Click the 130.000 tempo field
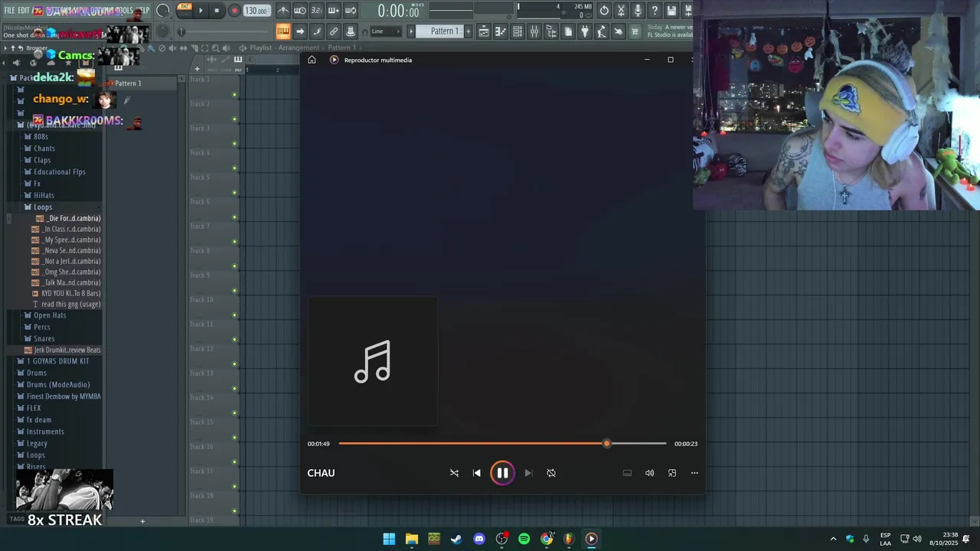 (256, 11)
